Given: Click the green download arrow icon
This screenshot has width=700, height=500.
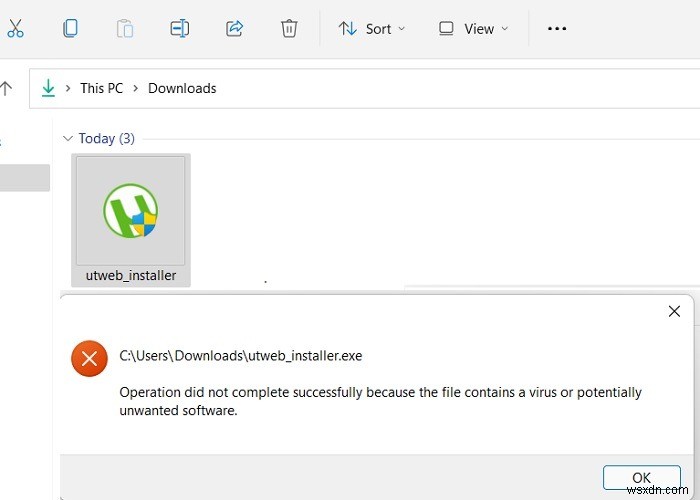Looking at the screenshot, I should coord(48,88).
